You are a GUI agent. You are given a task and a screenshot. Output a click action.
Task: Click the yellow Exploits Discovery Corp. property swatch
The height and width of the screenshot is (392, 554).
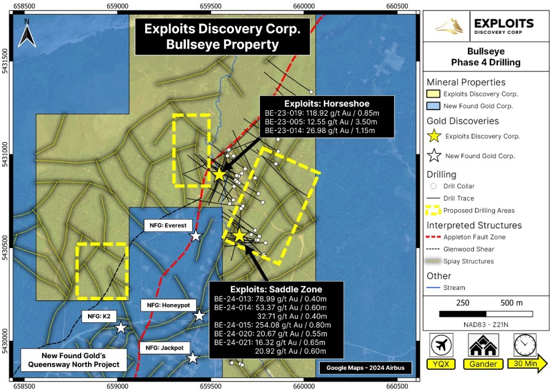433,94
